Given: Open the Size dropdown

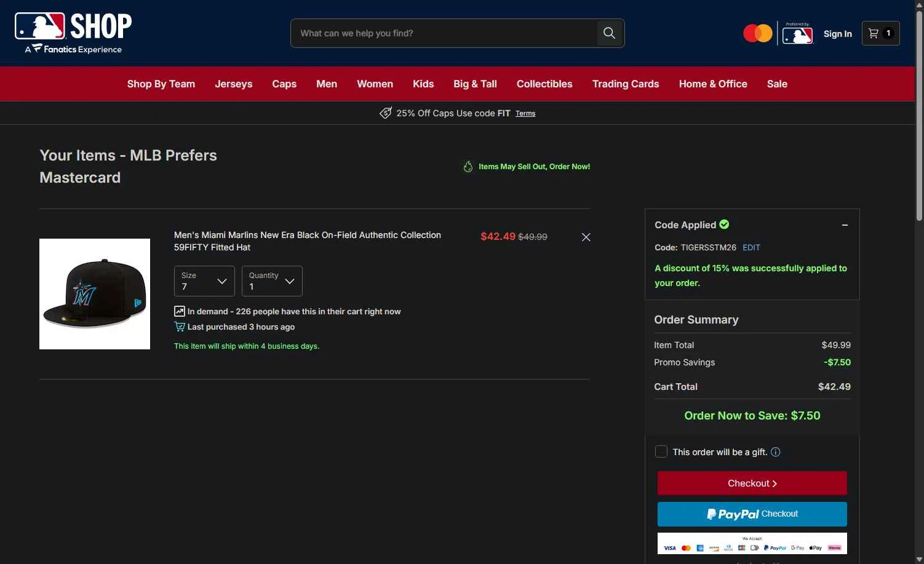Looking at the screenshot, I should tap(204, 281).
